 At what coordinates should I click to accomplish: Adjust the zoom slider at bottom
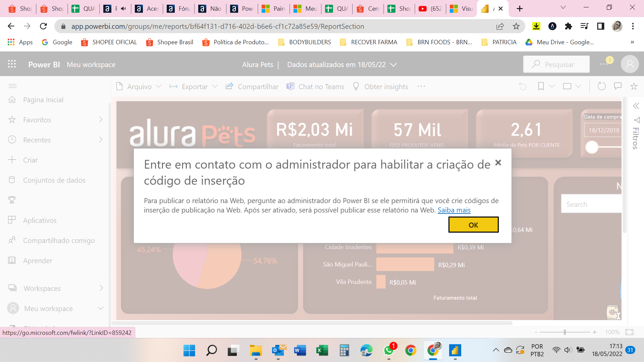(565, 332)
